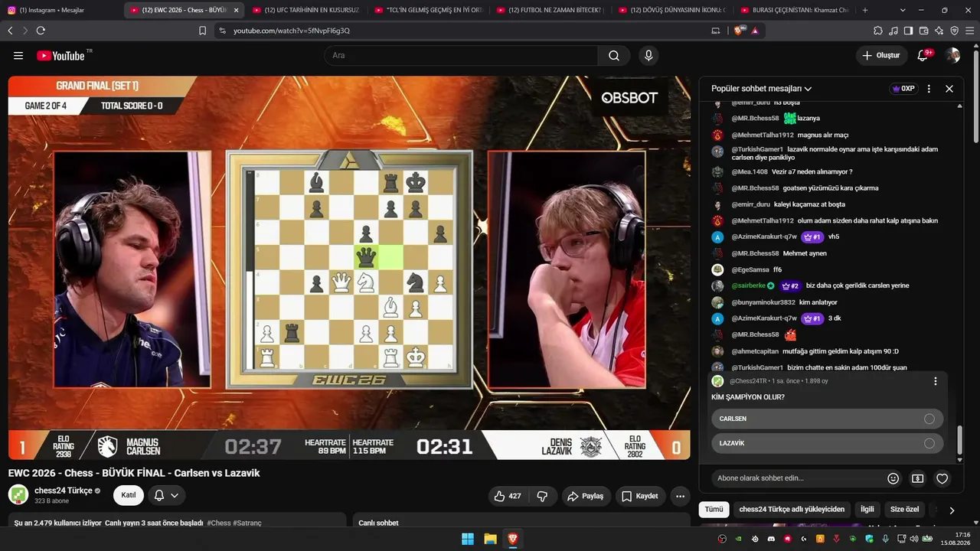This screenshot has width=980, height=551.
Task: Click the Paylaş share button
Action: [x=586, y=496]
